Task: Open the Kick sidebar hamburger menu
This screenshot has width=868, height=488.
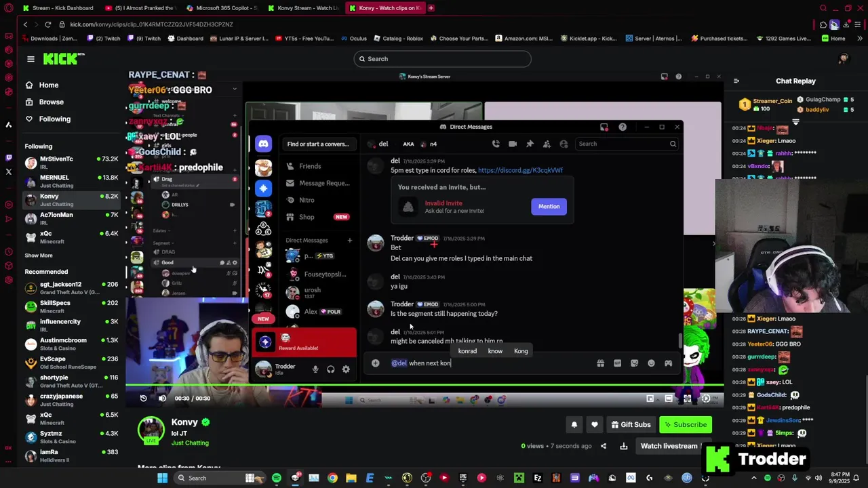Action: [x=31, y=59]
